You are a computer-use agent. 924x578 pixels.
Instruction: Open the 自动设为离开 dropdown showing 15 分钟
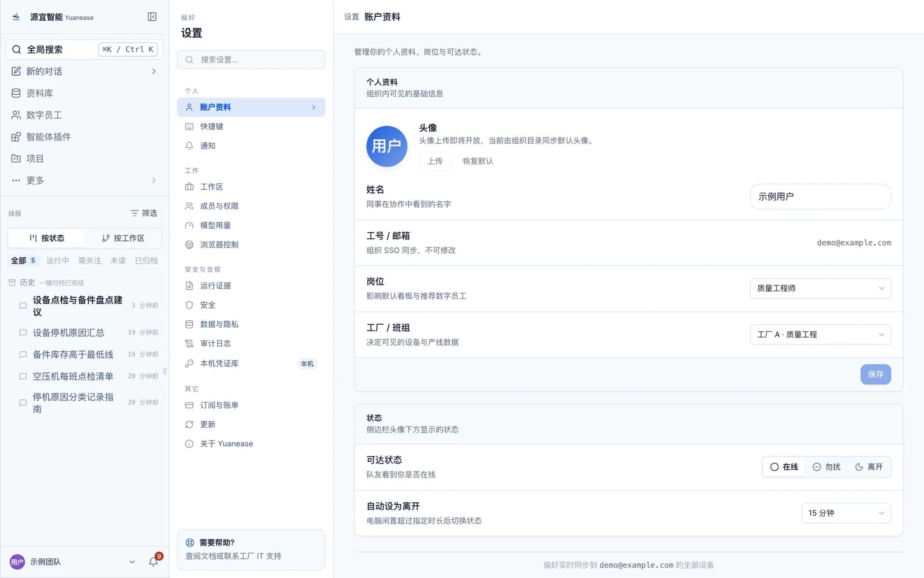(846, 513)
